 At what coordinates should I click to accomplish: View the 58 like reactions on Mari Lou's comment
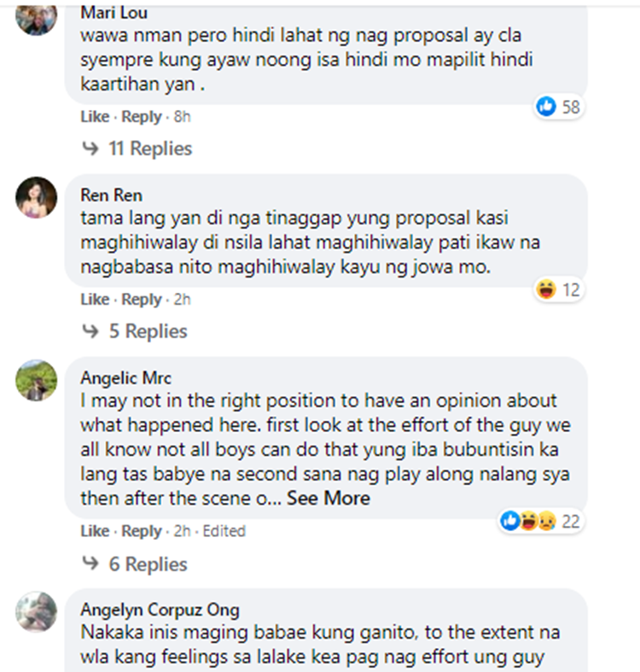(559, 106)
